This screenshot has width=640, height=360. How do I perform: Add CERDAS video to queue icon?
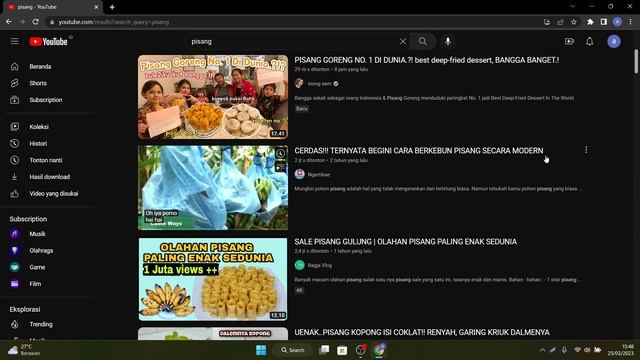280,167
